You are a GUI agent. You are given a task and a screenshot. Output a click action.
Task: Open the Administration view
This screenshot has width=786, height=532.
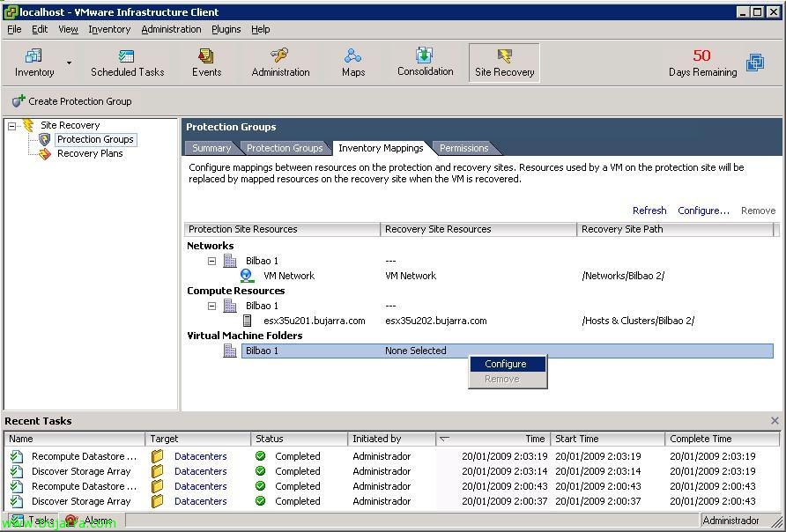(x=280, y=63)
